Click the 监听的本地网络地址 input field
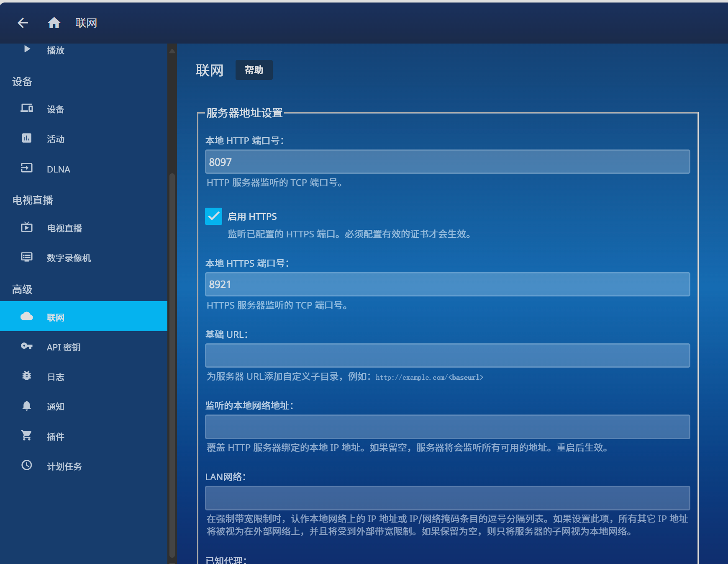 coord(447,427)
